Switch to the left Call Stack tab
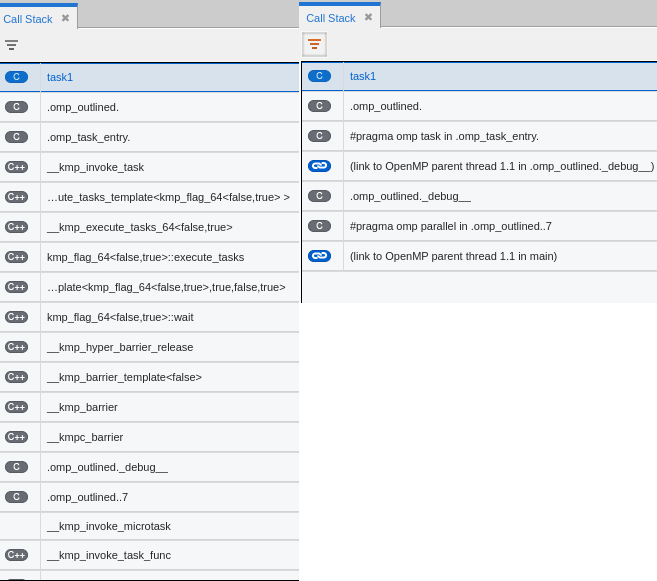 pos(28,18)
